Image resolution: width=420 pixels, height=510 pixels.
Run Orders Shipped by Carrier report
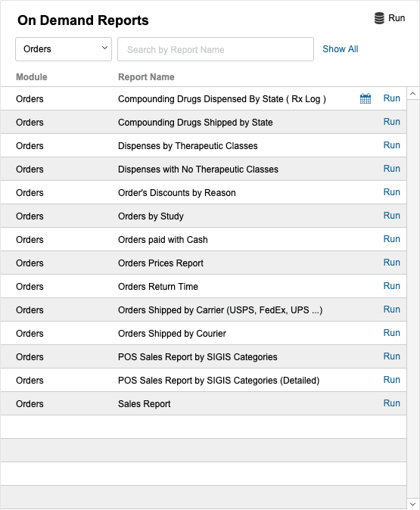[x=392, y=309]
